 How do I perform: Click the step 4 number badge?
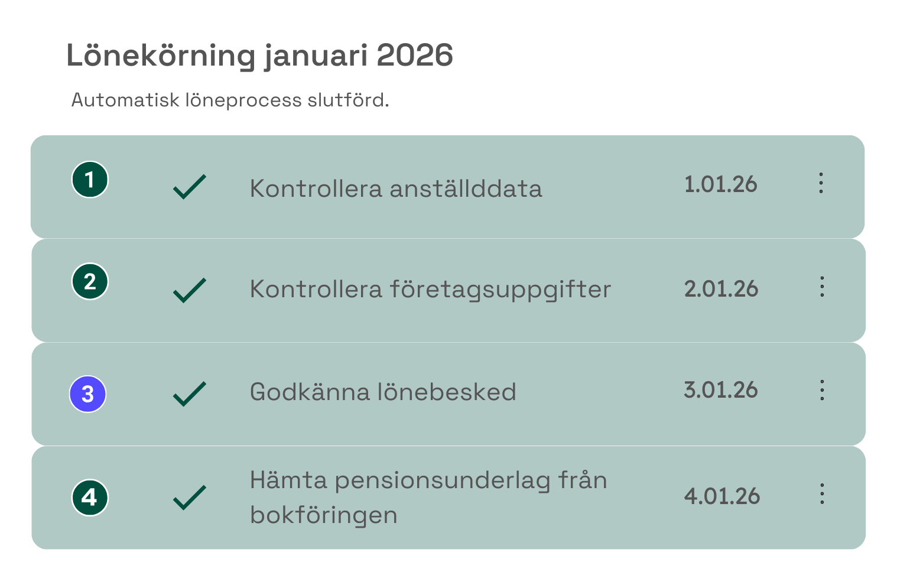90,498
